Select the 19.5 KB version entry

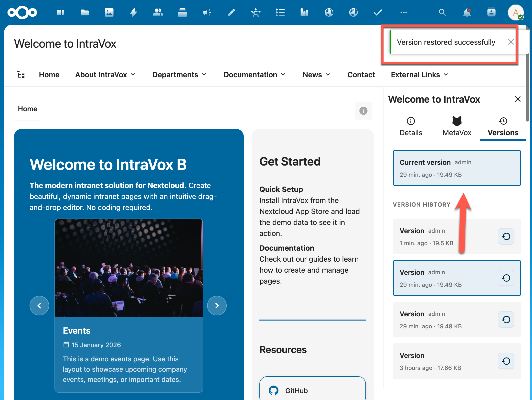pos(457,236)
